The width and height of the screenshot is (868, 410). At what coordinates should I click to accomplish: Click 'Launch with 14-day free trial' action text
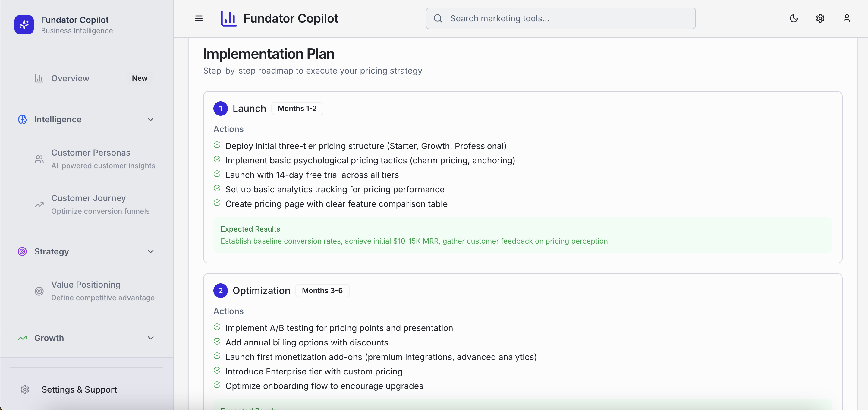(312, 175)
